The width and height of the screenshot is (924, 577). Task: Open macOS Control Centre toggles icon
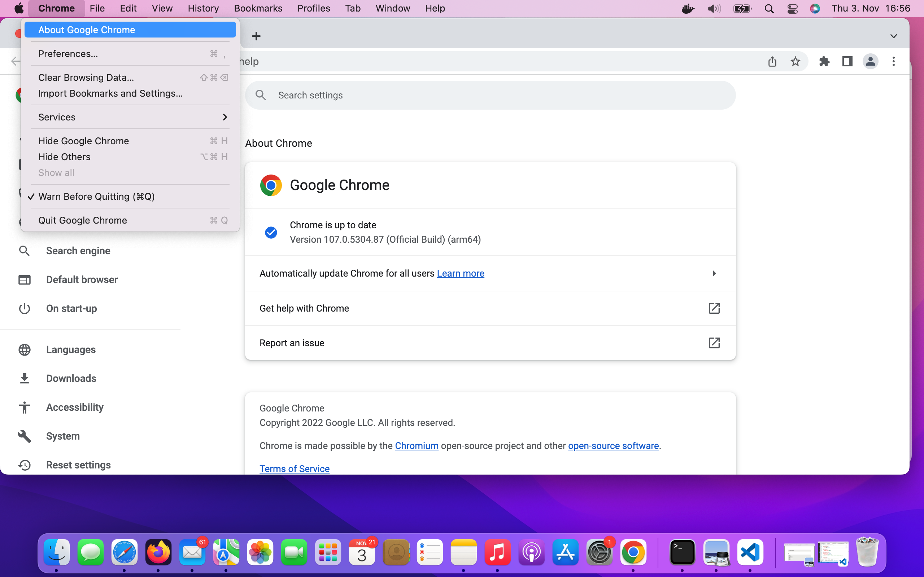pyautogui.click(x=792, y=8)
